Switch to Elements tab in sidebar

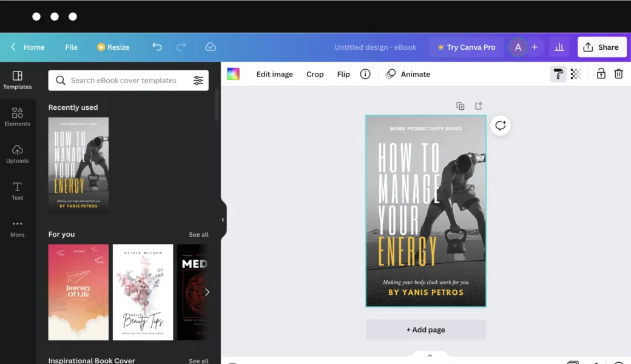pos(18,117)
